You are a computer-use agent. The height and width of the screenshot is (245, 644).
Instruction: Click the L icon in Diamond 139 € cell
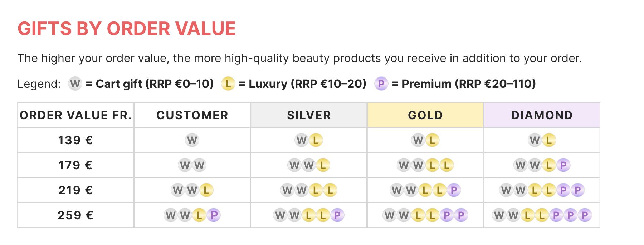coord(549,140)
